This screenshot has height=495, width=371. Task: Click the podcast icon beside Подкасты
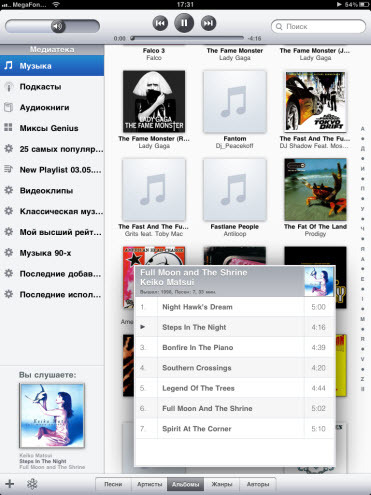(9, 87)
